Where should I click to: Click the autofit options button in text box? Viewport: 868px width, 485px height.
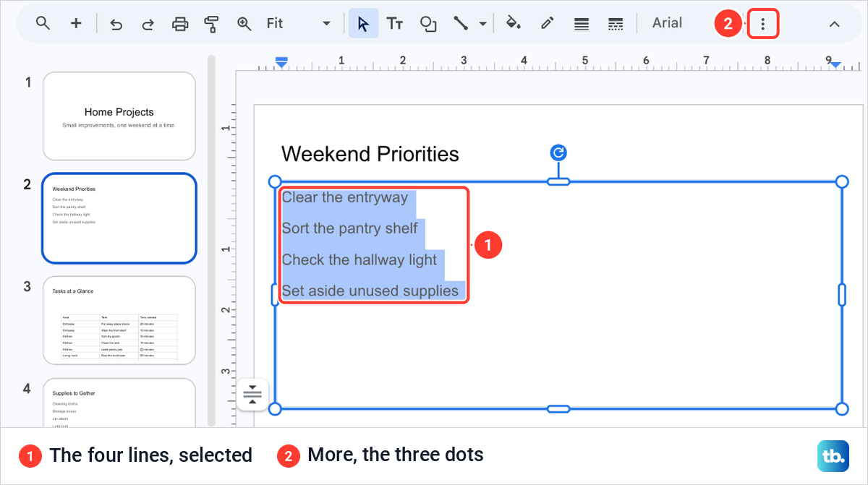coord(252,395)
